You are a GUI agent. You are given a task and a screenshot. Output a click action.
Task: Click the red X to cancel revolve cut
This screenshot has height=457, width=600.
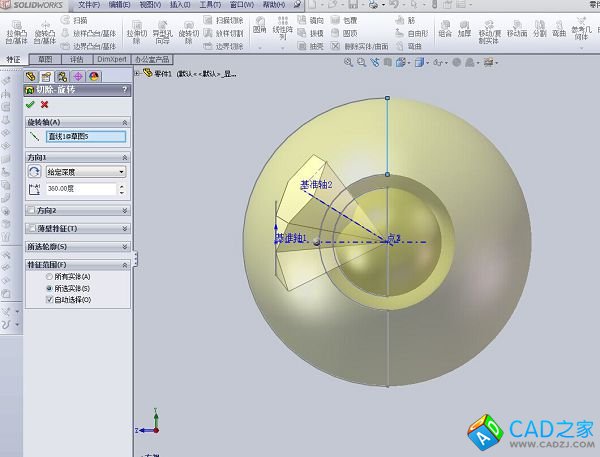(x=44, y=104)
